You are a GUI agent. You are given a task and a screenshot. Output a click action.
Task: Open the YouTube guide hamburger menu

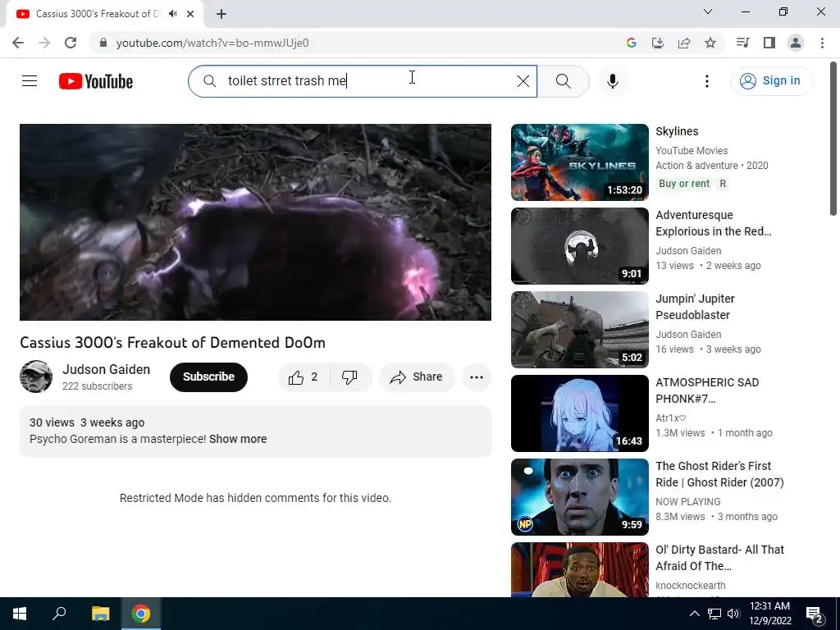[30, 81]
